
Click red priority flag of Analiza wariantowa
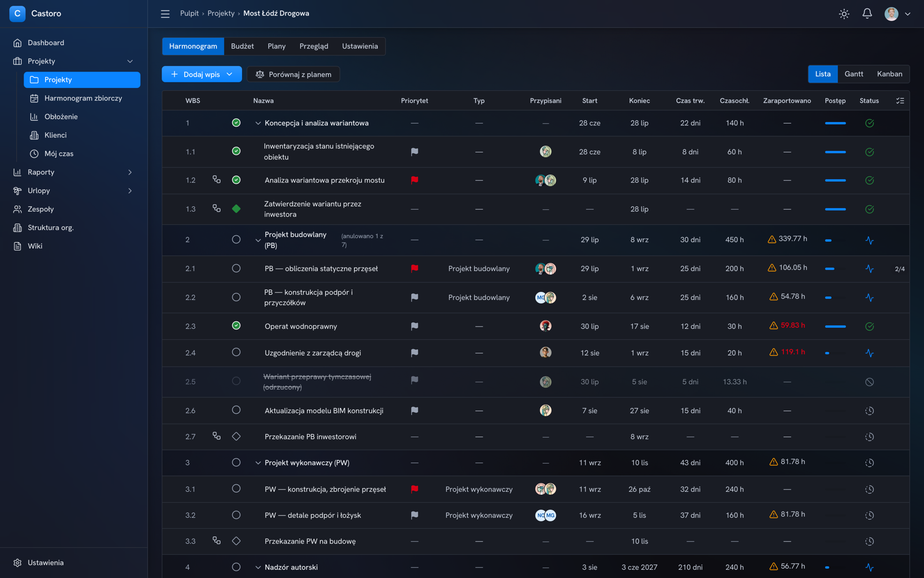point(415,180)
